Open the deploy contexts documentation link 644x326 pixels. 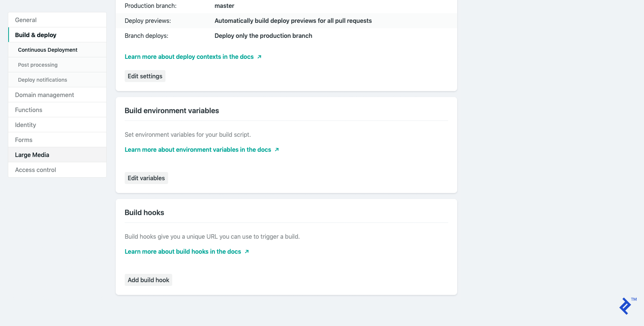[189, 56]
